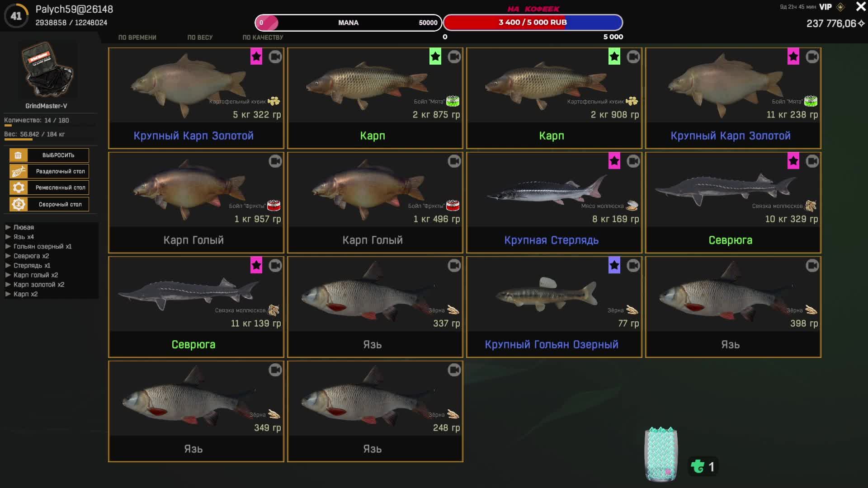Click camera icon on Крупная Стерлядь card
This screenshot has width=868, height=488.
tap(633, 161)
